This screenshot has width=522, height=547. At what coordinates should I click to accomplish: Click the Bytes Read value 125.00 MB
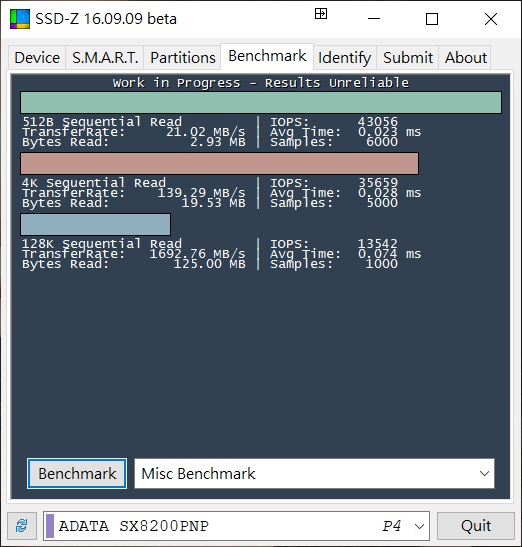[210, 264]
